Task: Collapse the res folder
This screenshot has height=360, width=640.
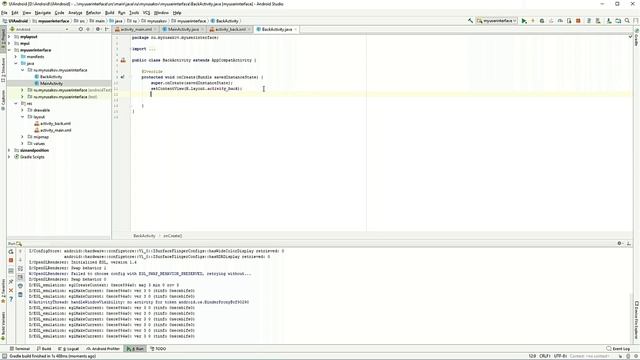Action: (x=16, y=103)
